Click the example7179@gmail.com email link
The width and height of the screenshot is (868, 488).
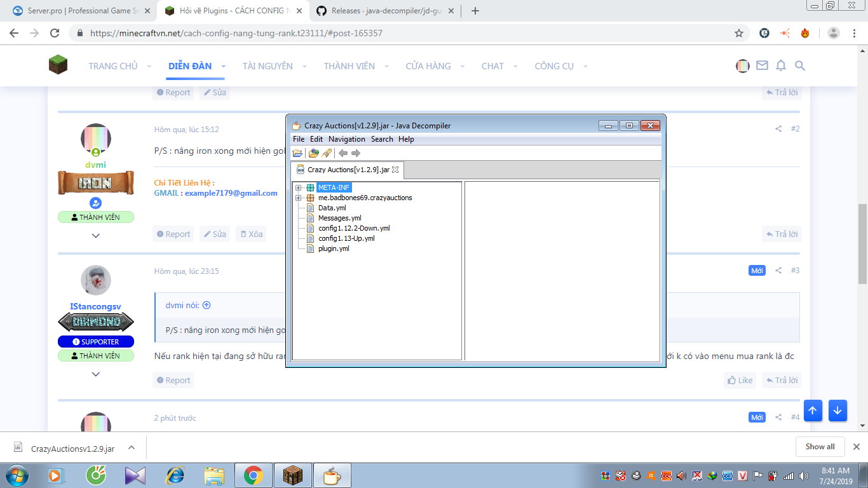(x=231, y=193)
